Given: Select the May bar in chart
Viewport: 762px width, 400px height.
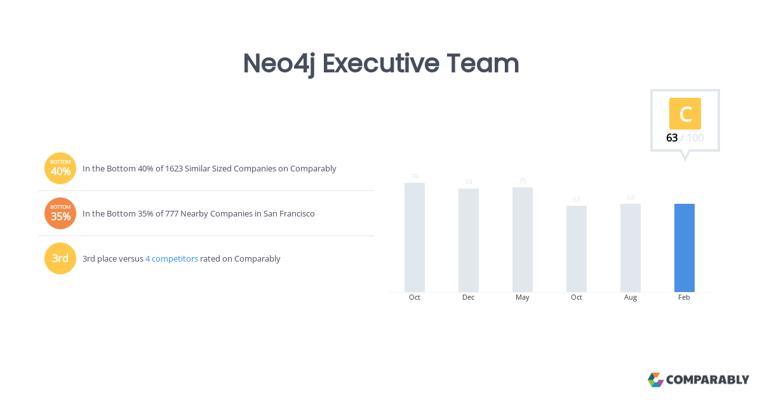Looking at the screenshot, I should point(522,240).
